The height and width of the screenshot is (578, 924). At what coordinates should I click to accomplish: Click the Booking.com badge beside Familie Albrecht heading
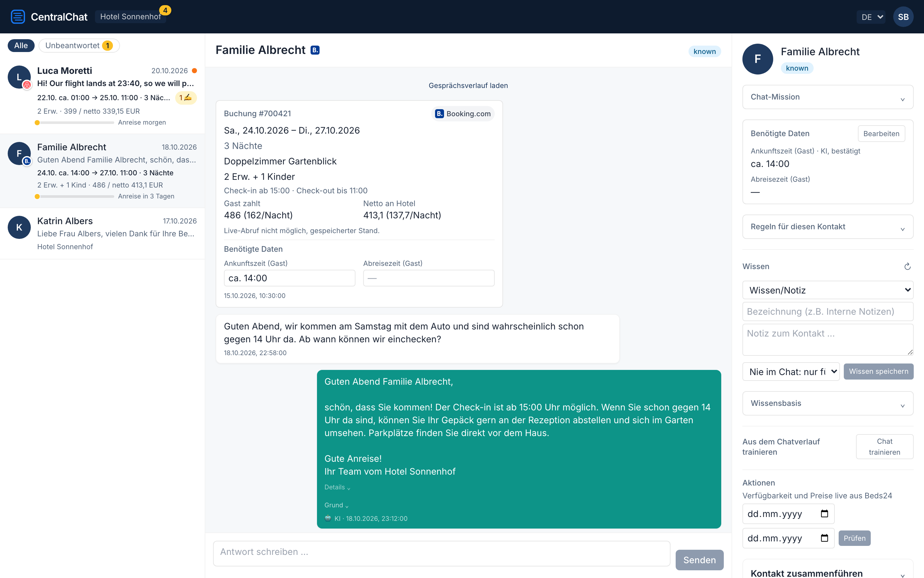coord(315,50)
